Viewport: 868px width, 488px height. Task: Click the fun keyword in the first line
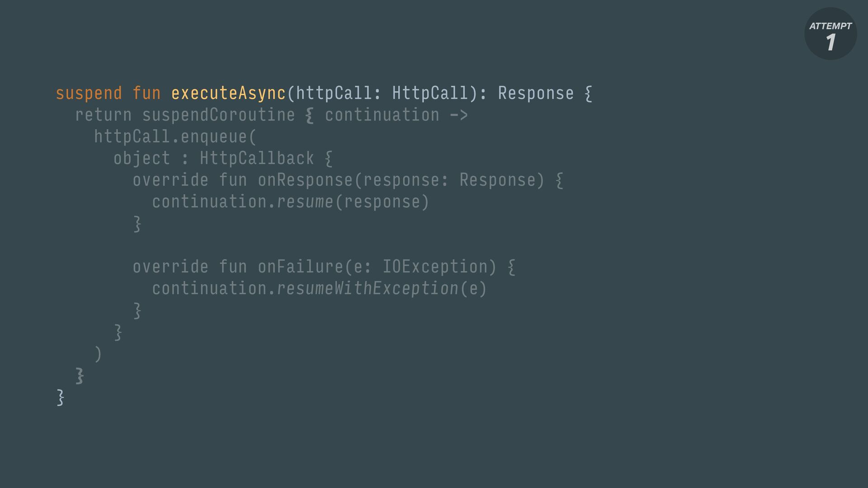146,93
